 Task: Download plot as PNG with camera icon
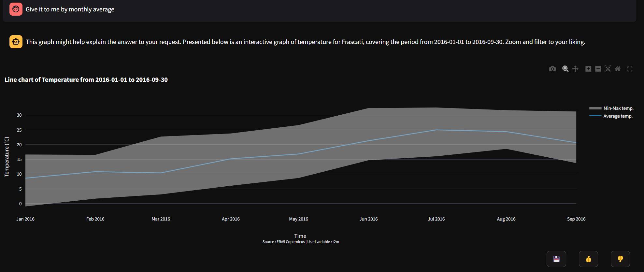(x=552, y=69)
